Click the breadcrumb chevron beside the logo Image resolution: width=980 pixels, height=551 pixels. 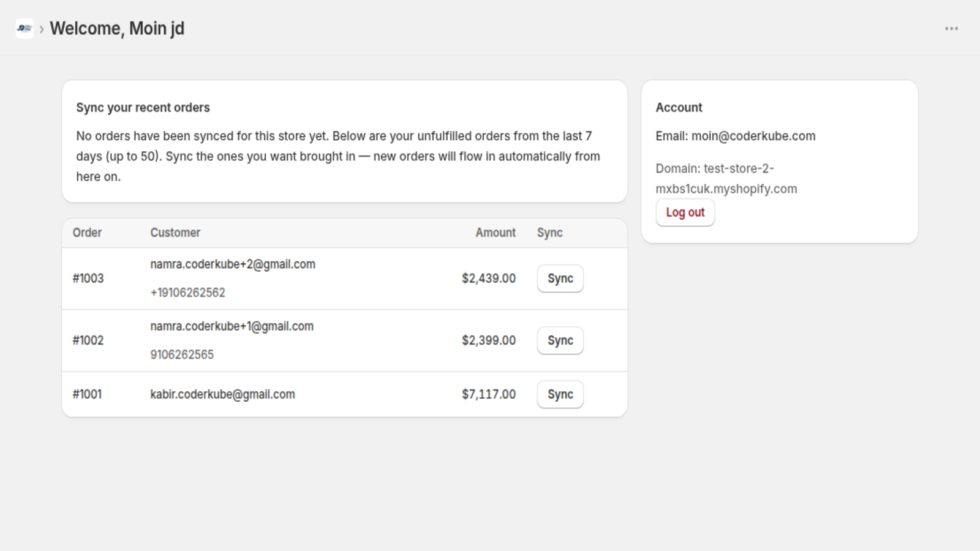pos(42,29)
